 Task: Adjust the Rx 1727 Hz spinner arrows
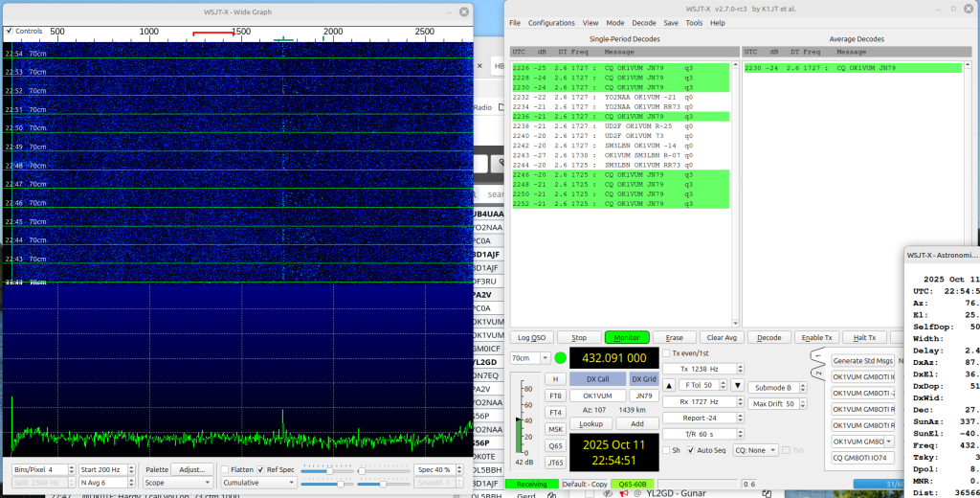pos(740,401)
